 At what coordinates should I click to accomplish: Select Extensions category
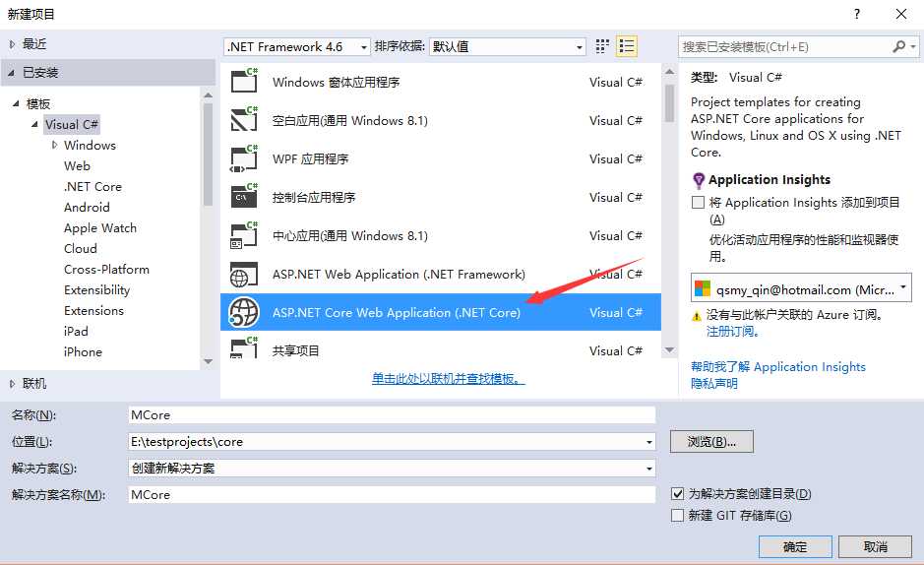93,310
